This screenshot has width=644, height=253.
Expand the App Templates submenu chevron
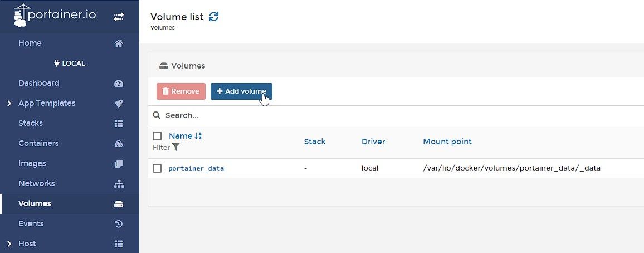point(9,104)
